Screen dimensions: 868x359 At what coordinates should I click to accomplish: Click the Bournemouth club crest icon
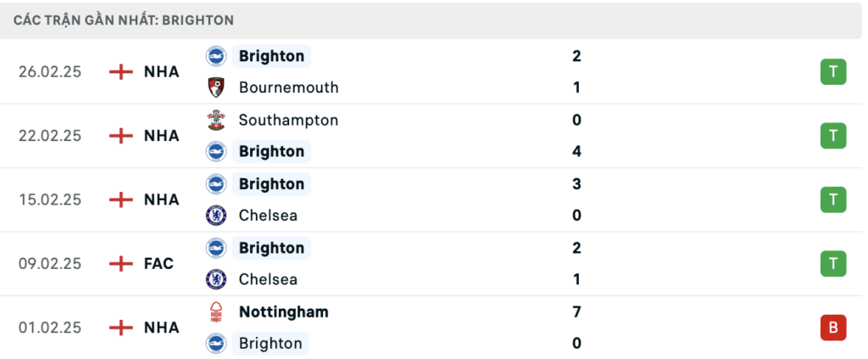pos(216,87)
